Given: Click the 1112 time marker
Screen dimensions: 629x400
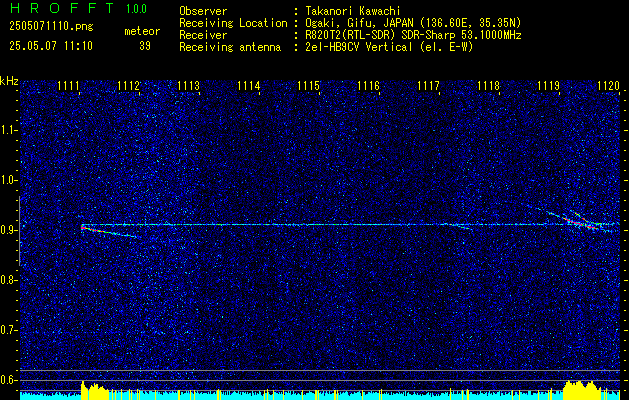Looking at the screenshot, I should click(x=128, y=86).
